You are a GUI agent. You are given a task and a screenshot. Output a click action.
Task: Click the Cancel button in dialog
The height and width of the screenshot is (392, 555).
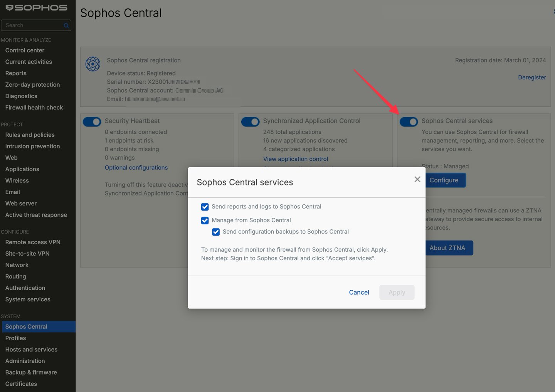pyautogui.click(x=359, y=293)
